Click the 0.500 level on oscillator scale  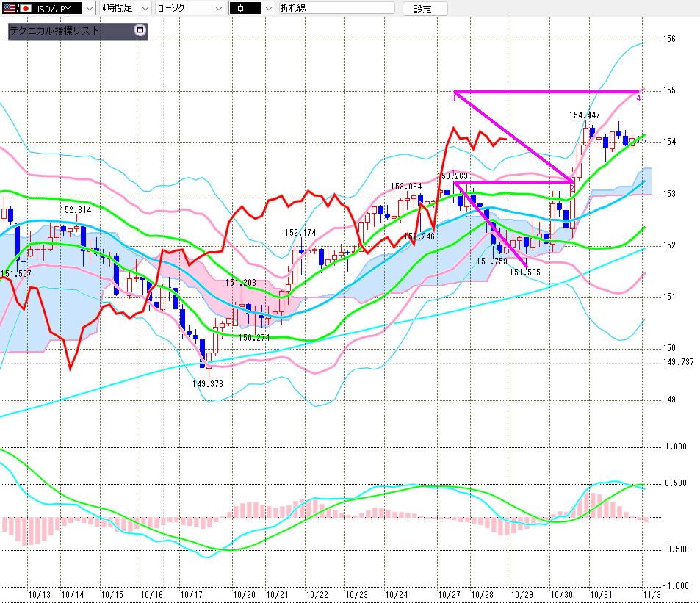(675, 483)
